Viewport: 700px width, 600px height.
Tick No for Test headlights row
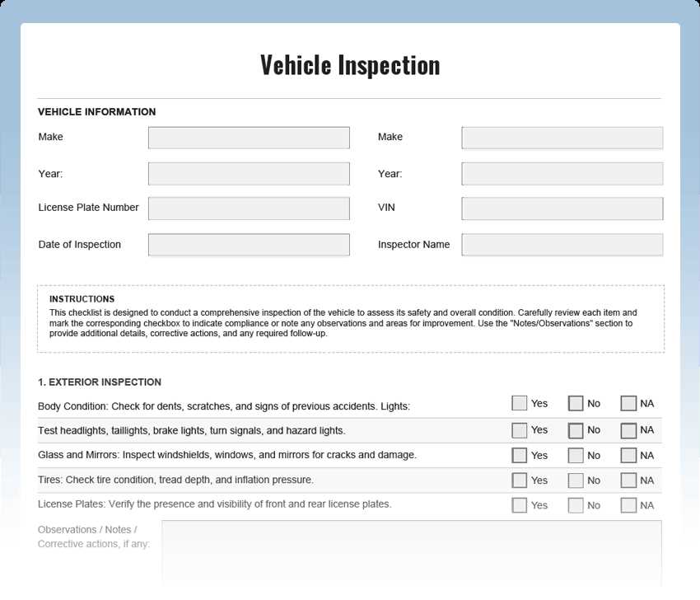tap(576, 430)
